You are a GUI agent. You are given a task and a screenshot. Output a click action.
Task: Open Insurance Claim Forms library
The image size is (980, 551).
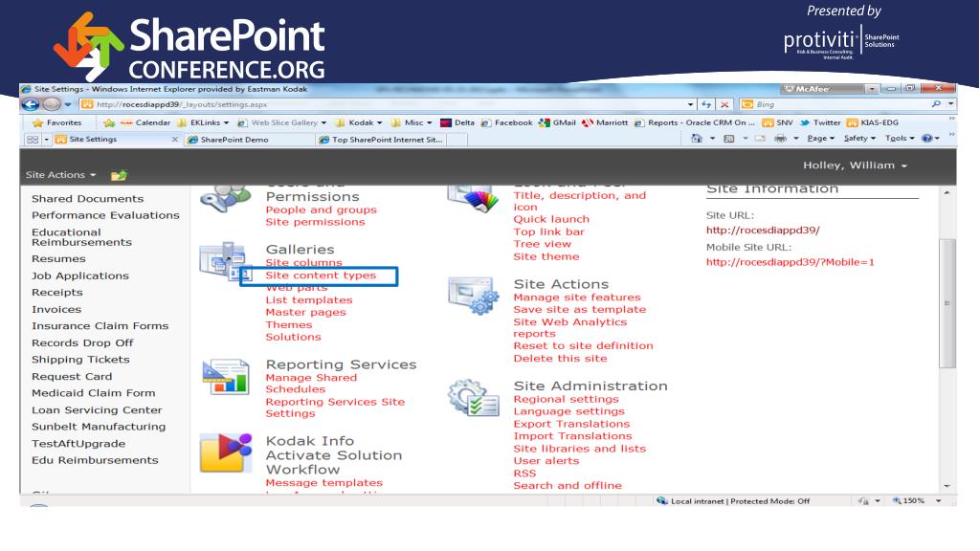(x=100, y=326)
